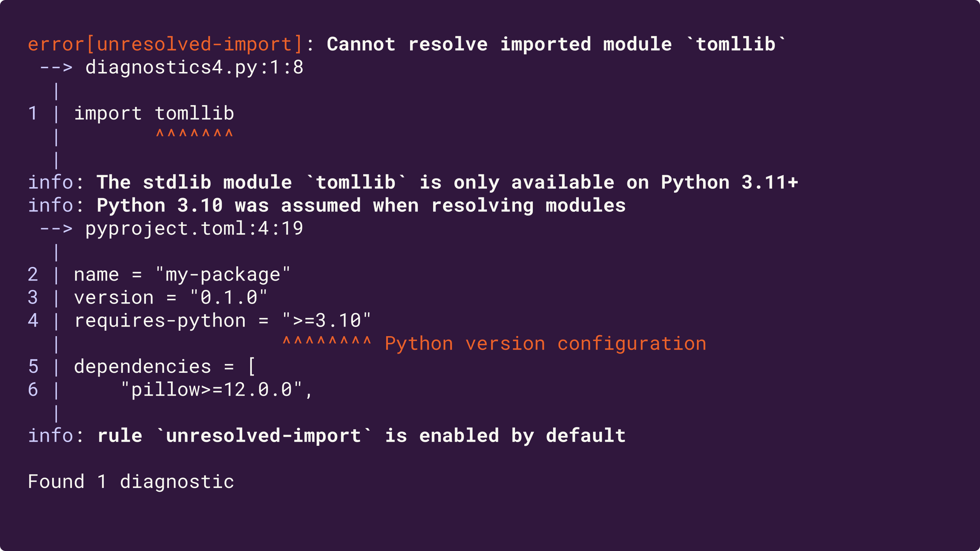Viewport: 980px width, 551px height.
Task: Click the orange carets under tomllib
Action: point(194,134)
